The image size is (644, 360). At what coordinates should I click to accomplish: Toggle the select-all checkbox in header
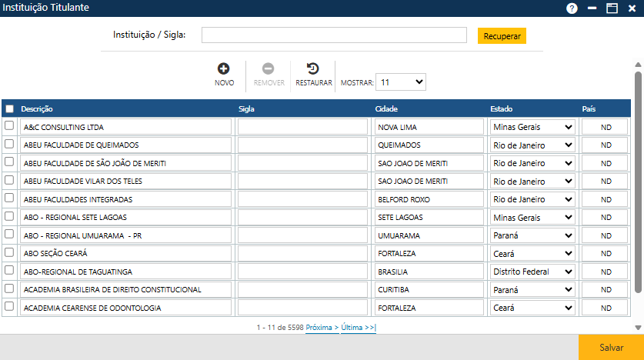coord(10,108)
